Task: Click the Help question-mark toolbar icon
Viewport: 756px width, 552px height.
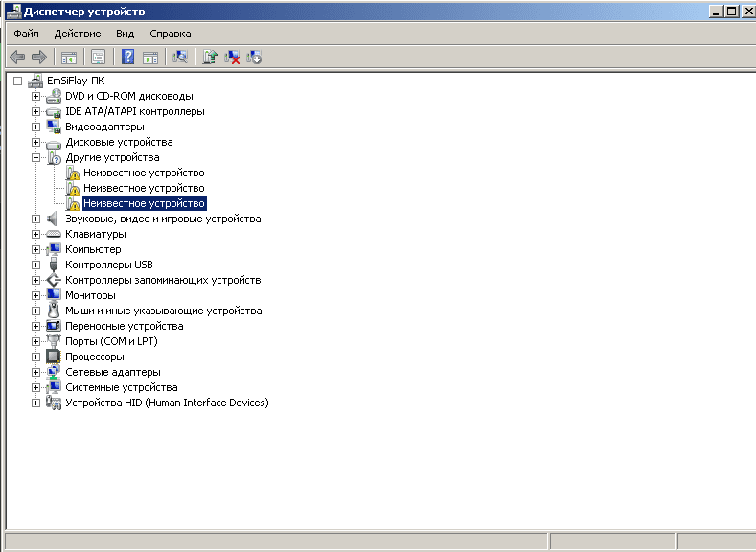Action: [x=127, y=57]
